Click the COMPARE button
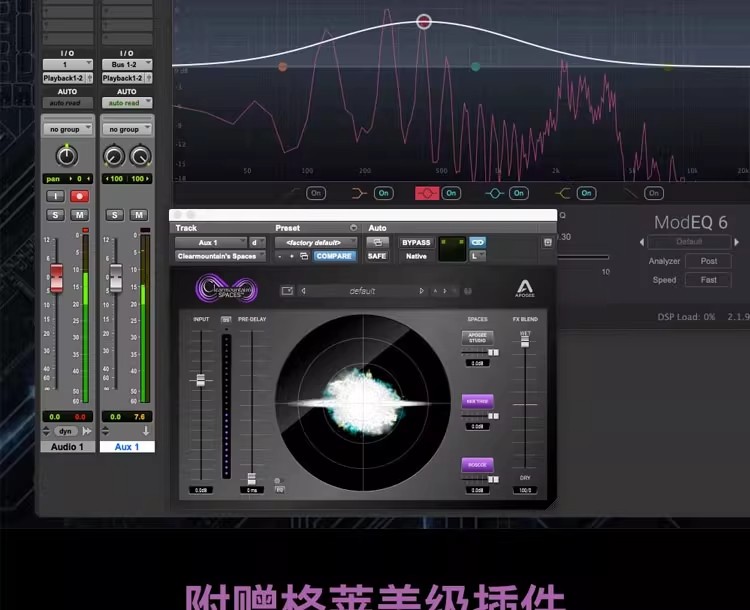 coord(334,256)
